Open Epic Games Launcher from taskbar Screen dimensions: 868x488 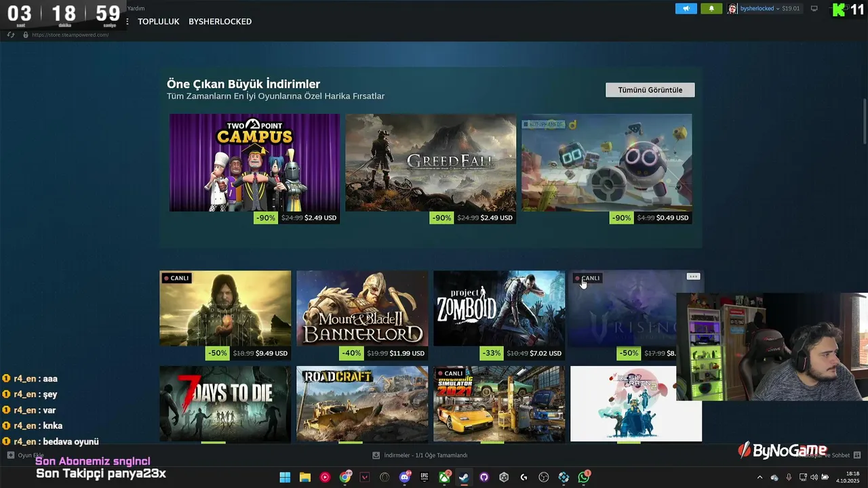coord(425,477)
